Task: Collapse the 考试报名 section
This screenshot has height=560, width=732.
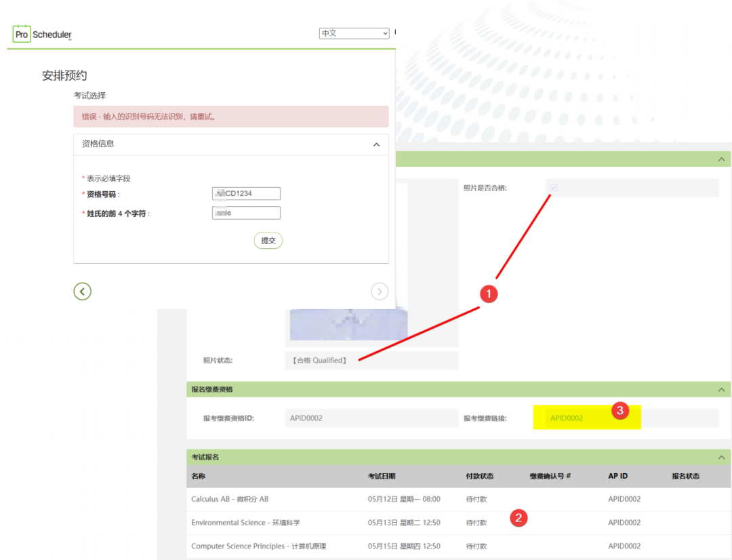Action: (721, 457)
